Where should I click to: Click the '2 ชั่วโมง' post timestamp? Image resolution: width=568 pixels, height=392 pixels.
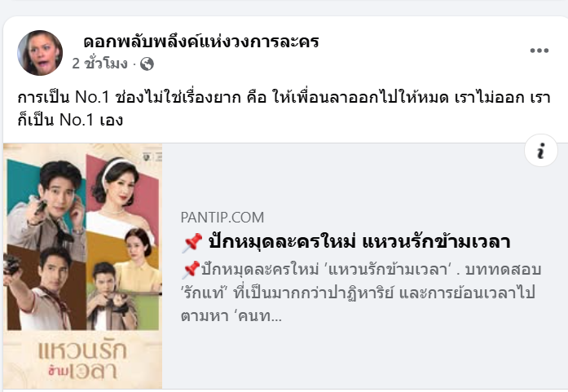[99, 64]
